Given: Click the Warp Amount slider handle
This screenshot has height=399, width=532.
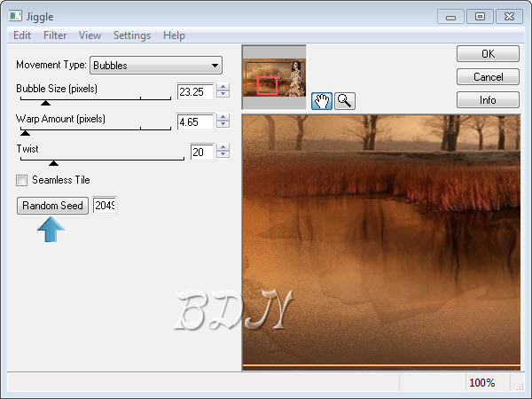Looking at the screenshot, I should [25, 133].
